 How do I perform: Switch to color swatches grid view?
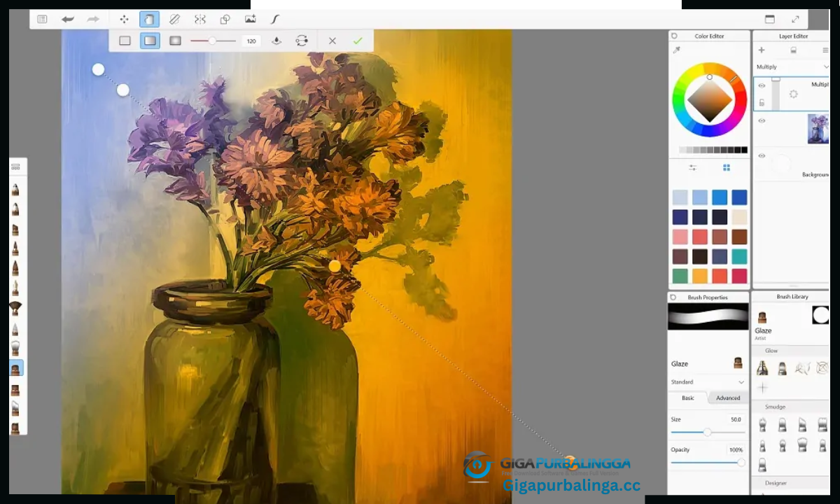coord(727,168)
